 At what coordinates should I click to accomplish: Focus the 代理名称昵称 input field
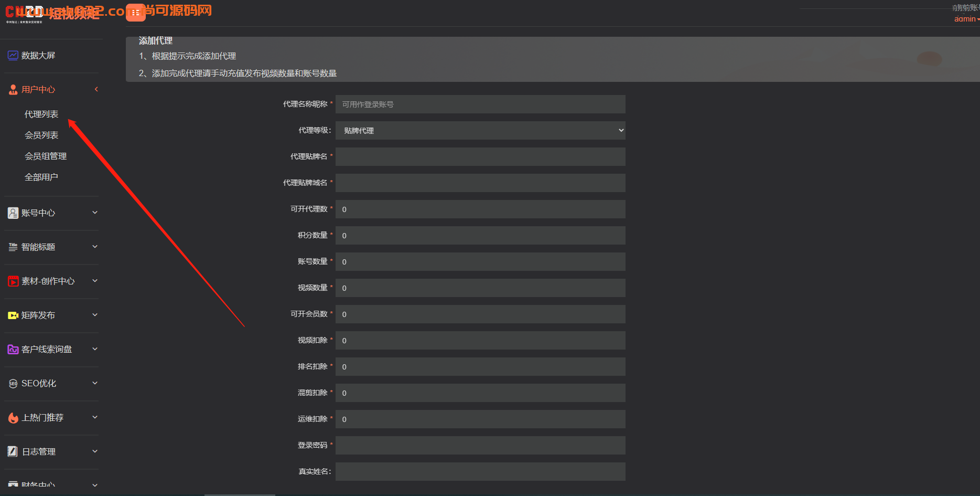click(x=480, y=104)
